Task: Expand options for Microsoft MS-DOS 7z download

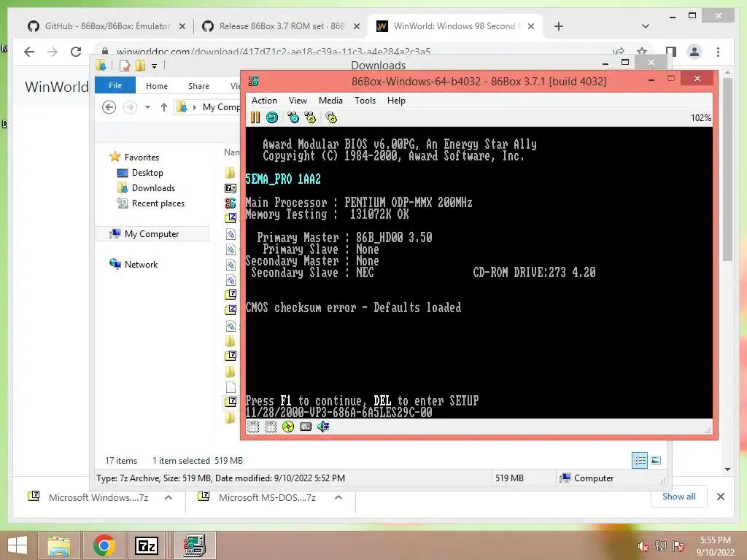Action: (x=338, y=497)
